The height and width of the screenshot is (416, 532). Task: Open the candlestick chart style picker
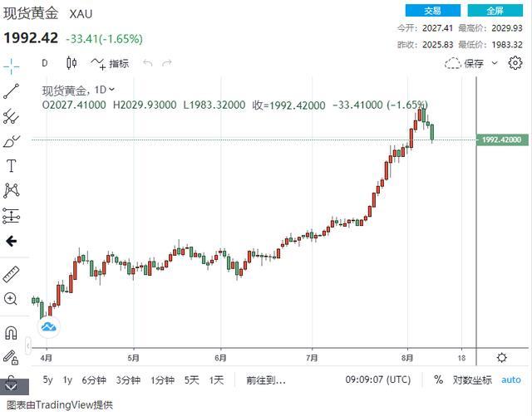[x=71, y=63]
